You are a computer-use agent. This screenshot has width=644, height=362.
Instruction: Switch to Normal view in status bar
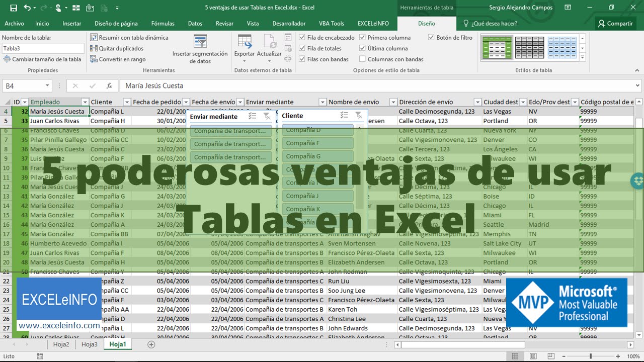[x=515, y=356]
